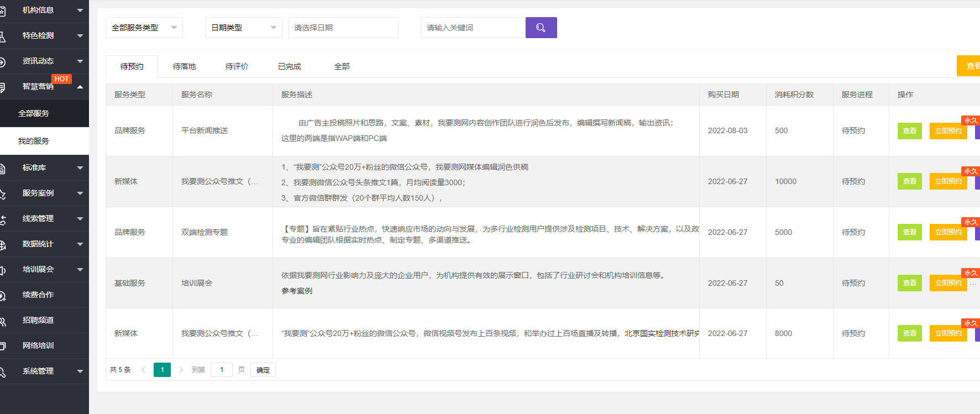Click 立即预约 for 双端检测专题 row

(x=948, y=232)
